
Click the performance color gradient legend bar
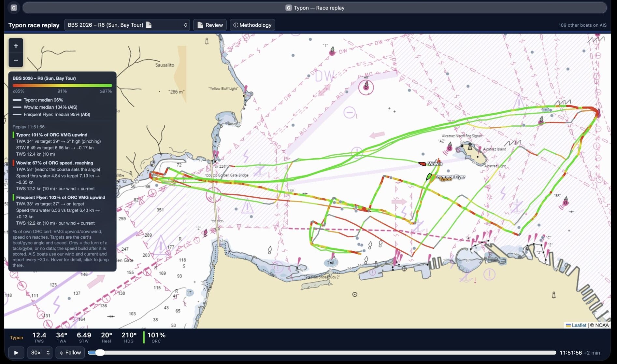point(62,85)
